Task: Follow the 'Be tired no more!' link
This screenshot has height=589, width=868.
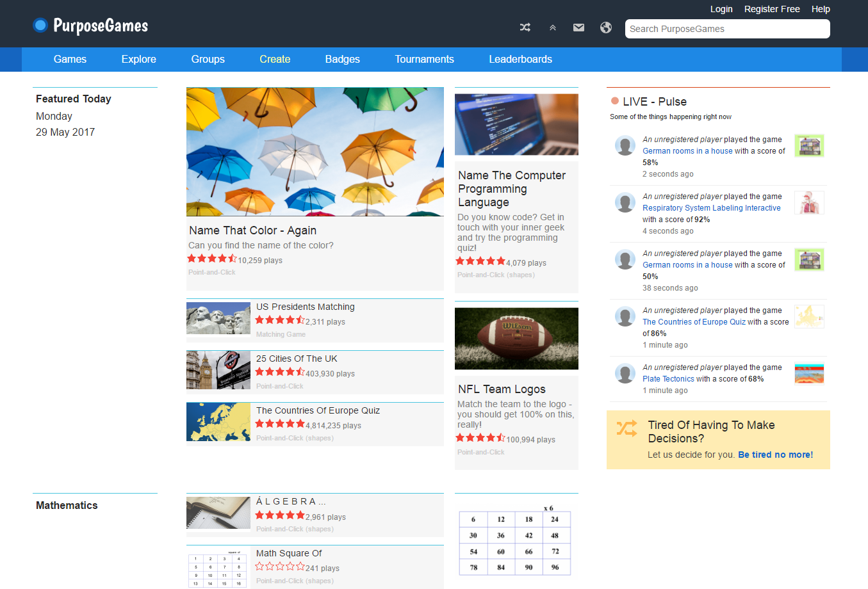Action: 775,455
